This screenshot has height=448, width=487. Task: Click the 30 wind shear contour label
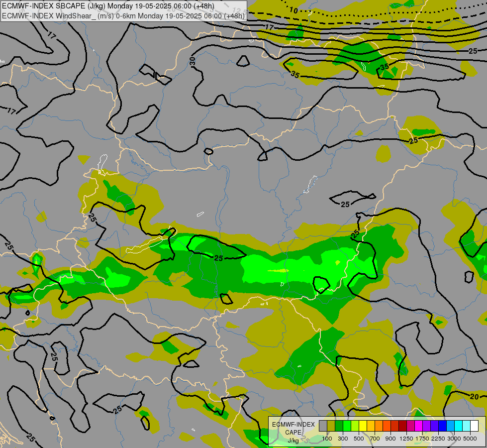[x=193, y=61]
